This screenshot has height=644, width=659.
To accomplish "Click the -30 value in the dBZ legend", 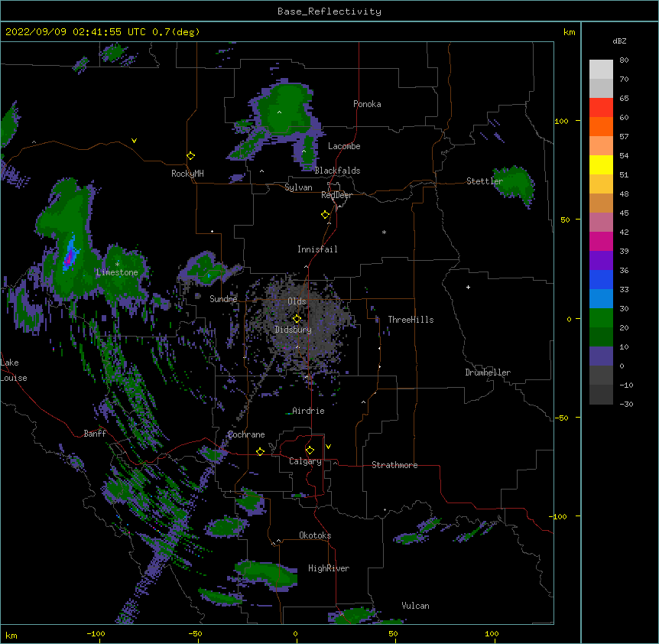I will (x=626, y=404).
